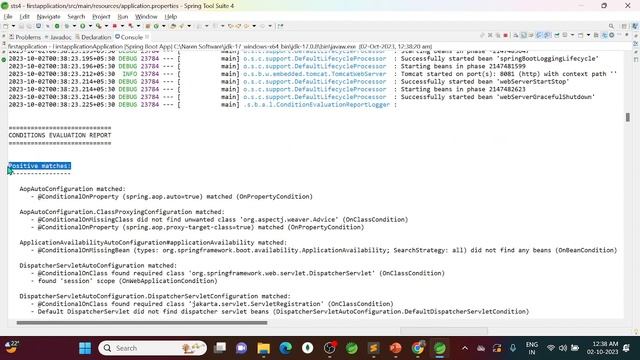This screenshot has height=360, width=640.
Task: Open the File menu
Action: (x=8, y=17)
